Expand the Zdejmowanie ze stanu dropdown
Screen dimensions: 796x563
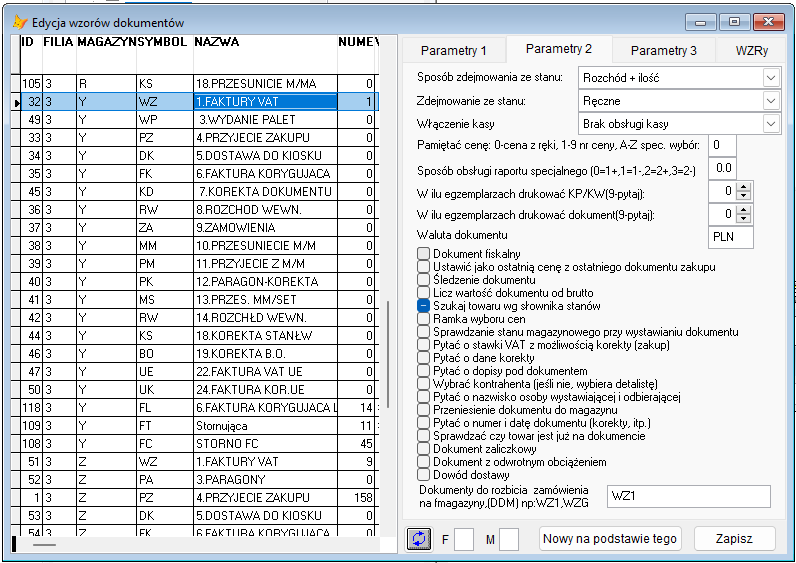[771, 101]
